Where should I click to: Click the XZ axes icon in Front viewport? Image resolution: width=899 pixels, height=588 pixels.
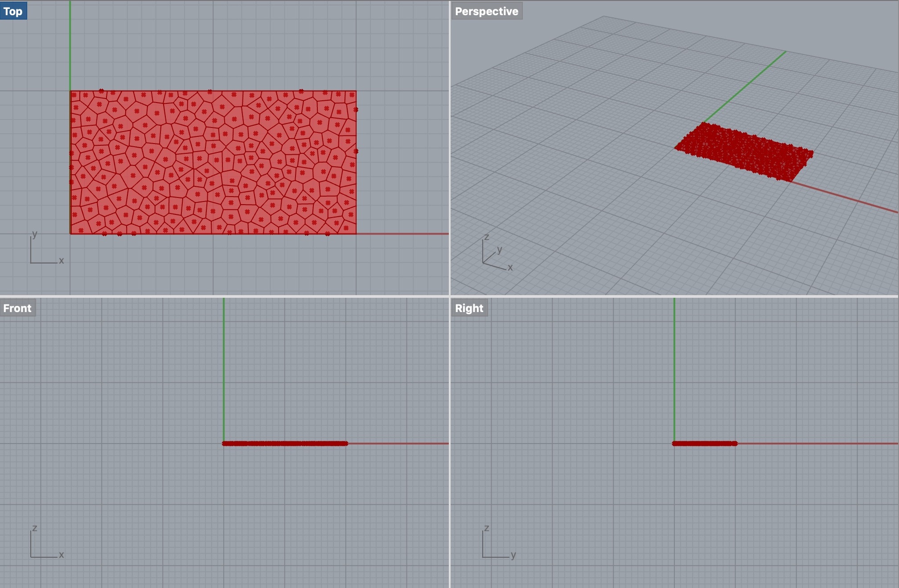coord(45,545)
